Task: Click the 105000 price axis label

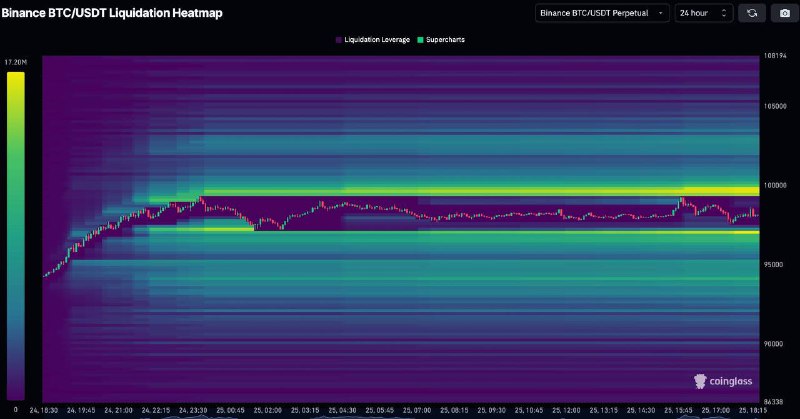Action: [774, 106]
